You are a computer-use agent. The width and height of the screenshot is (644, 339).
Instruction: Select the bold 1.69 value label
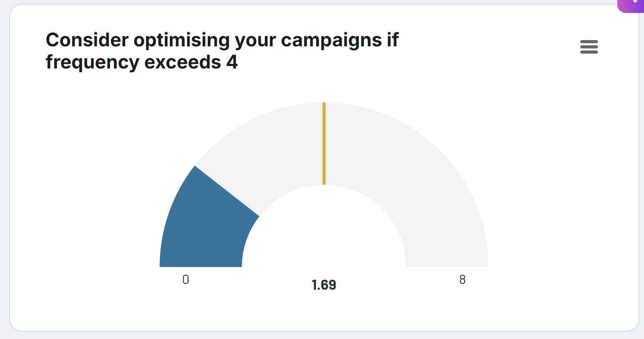(324, 285)
